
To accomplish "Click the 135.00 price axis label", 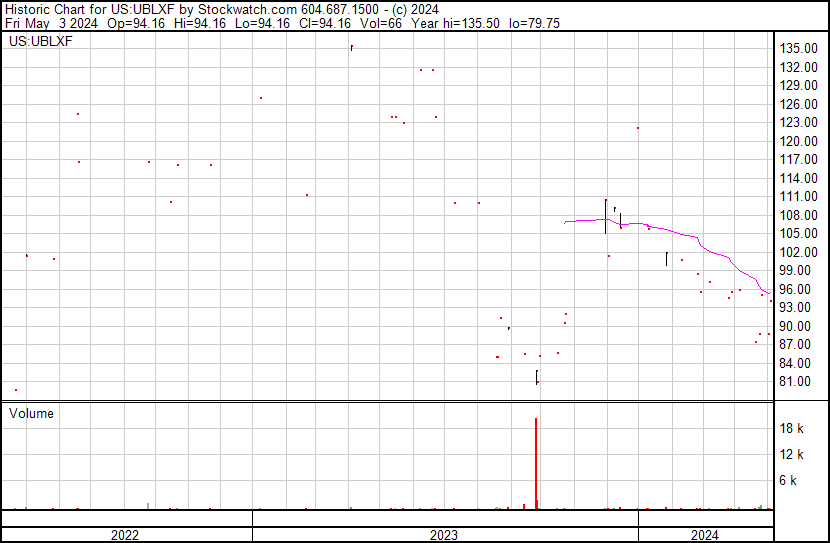I will coord(798,49).
